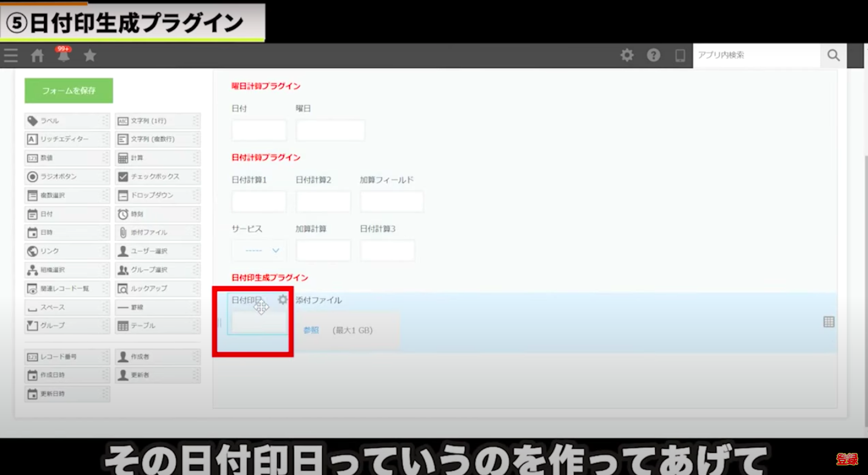Screen dimensions: 868x475
Task: Click the mobile device view icon
Action: click(x=680, y=55)
